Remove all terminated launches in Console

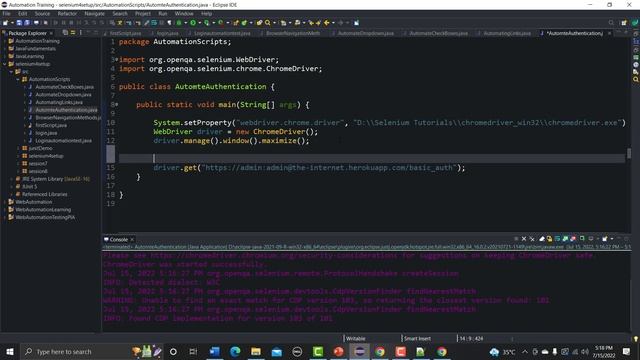coord(532,239)
